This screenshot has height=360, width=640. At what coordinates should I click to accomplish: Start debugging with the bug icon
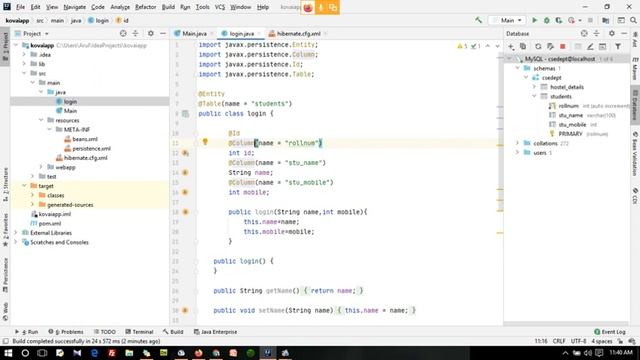point(547,20)
